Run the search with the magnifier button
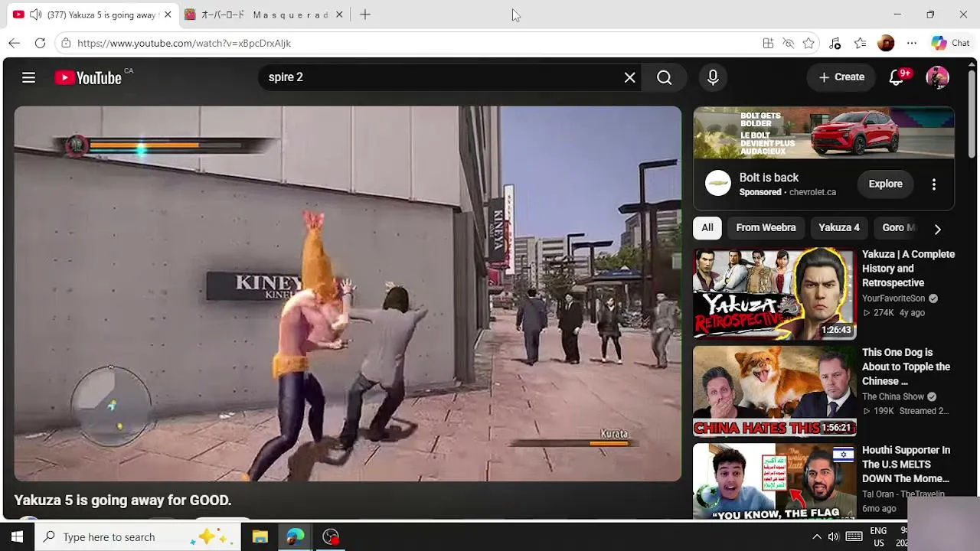This screenshot has height=551, width=980. 664,77
